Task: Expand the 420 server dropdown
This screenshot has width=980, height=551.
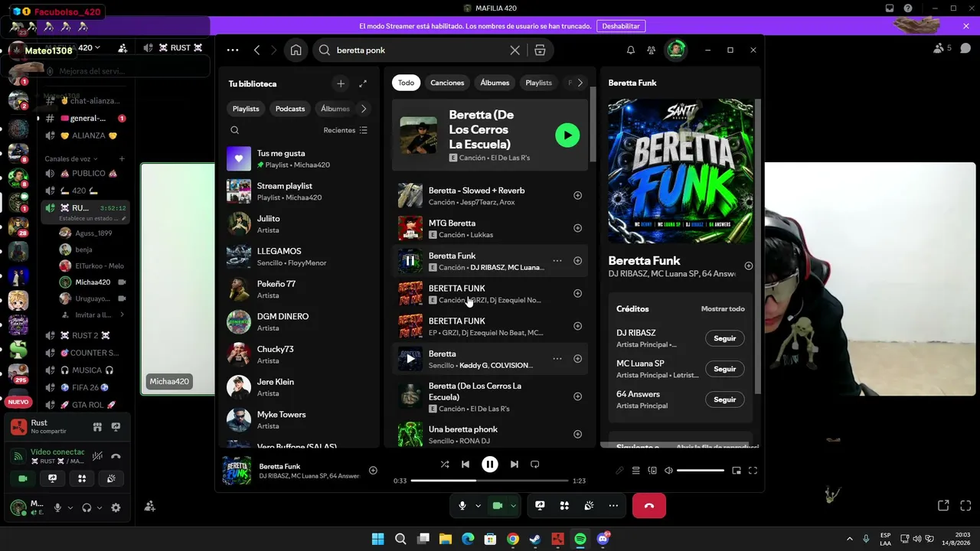Action: pyautogui.click(x=97, y=48)
